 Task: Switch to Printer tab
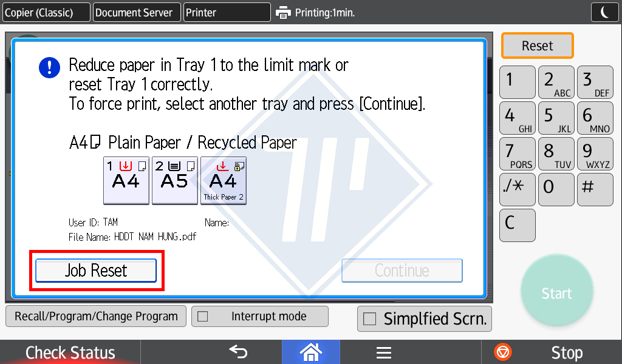[227, 12]
